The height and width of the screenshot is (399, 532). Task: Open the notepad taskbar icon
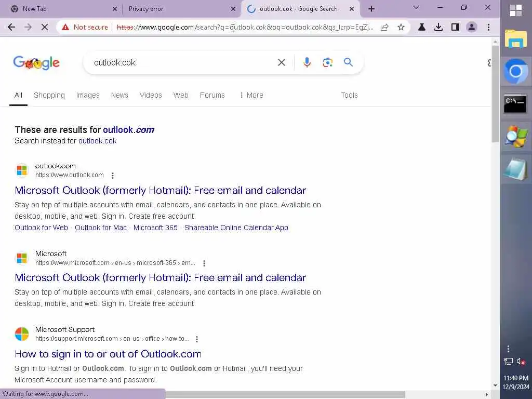[515, 169]
